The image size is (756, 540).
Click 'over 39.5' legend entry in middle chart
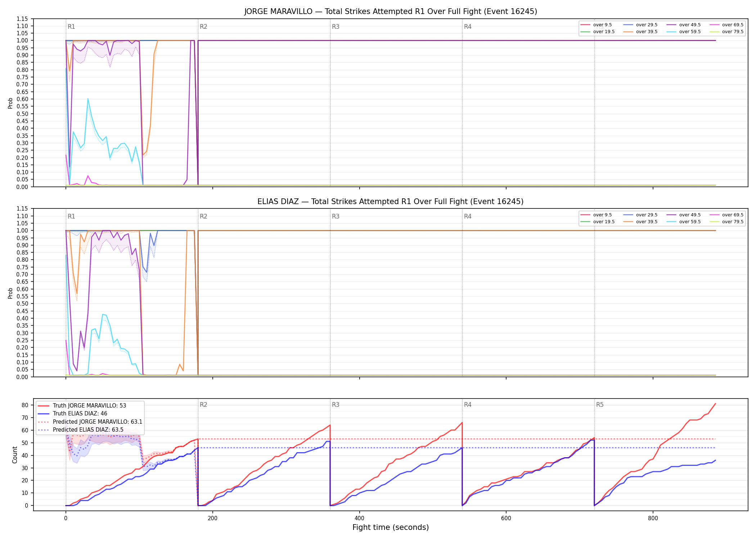[640, 222]
